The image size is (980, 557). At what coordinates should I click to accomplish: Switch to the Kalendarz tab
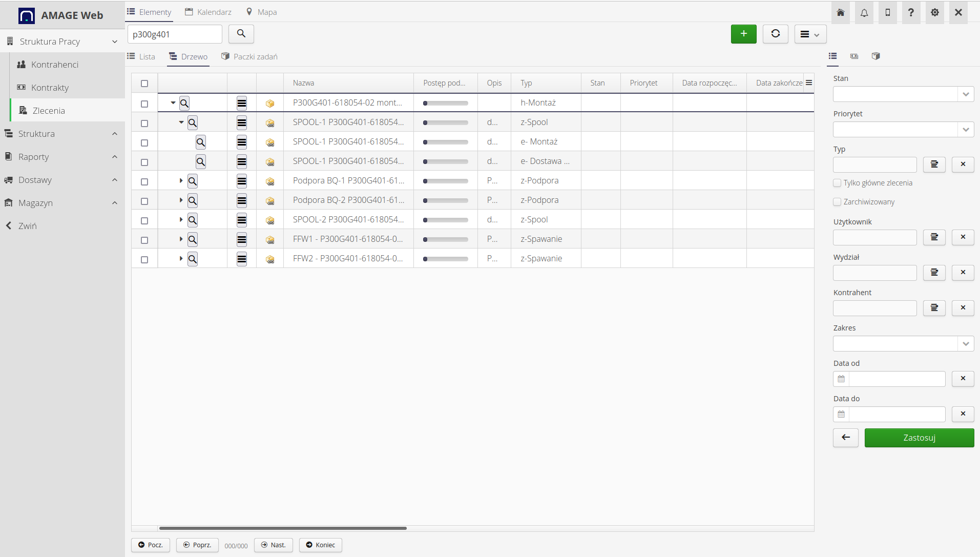pyautogui.click(x=208, y=12)
